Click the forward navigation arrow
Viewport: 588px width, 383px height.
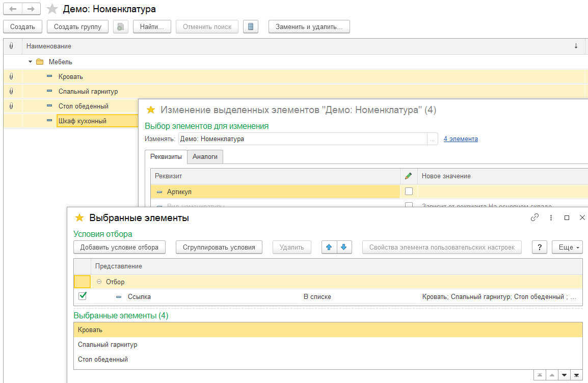tap(31, 9)
